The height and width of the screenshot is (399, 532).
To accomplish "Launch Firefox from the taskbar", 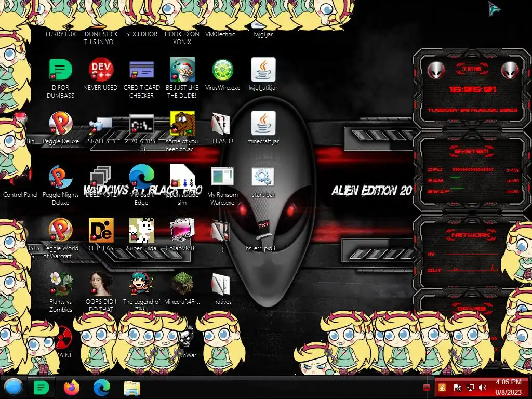I will click(x=71, y=388).
